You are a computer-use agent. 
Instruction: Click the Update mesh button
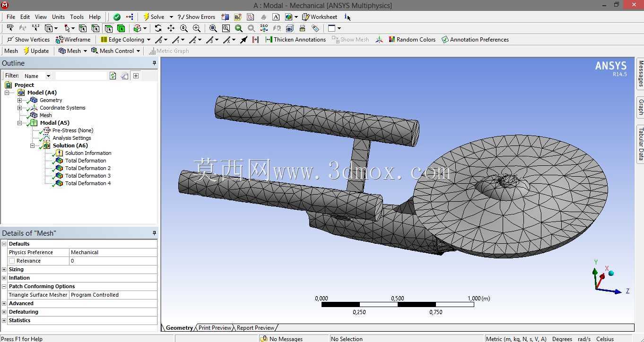[35, 51]
